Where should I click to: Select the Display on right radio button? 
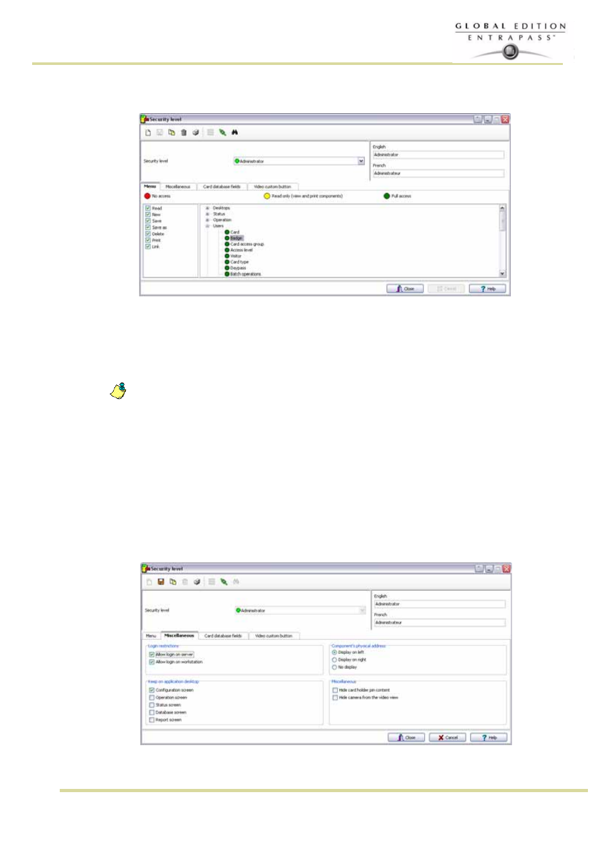coord(334,660)
